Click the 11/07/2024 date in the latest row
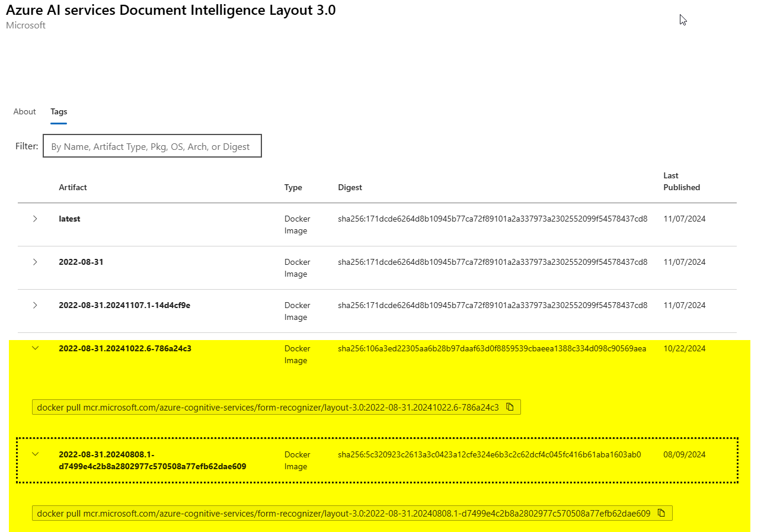 point(685,219)
